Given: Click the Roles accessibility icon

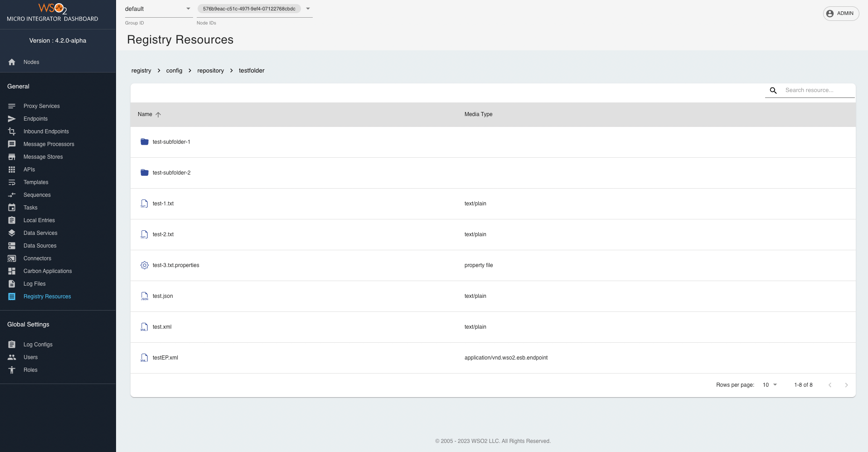Looking at the screenshot, I should click(12, 370).
